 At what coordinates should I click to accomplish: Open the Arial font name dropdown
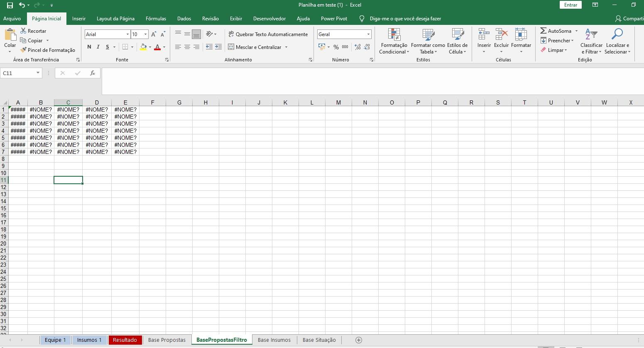(x=127, y=34)
